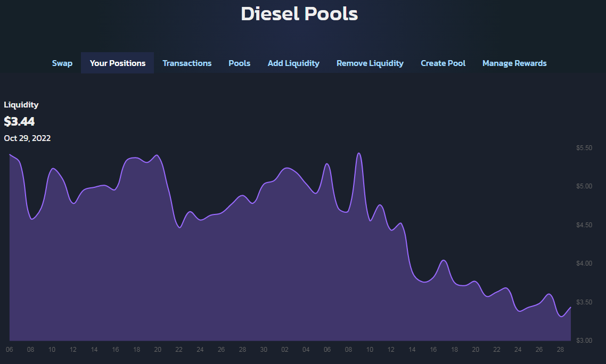Switch to the Transactions tab
This screenshot has height=364, width=606.
pos(187,63)
